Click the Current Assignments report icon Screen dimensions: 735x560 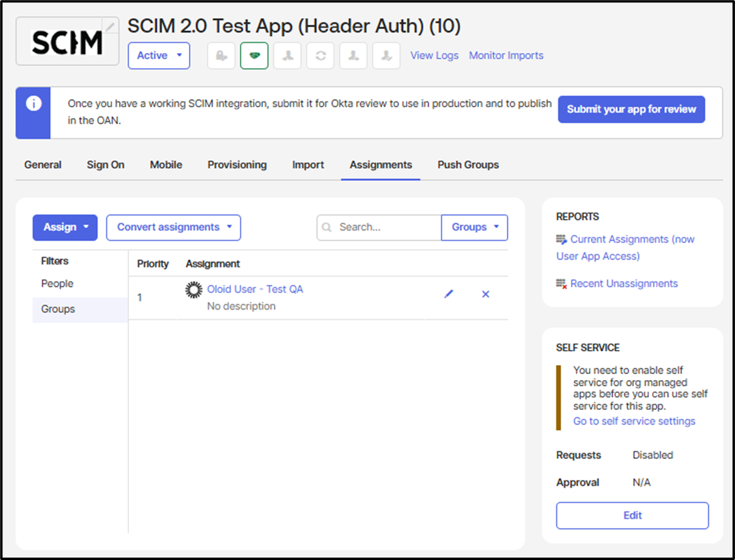562,240
